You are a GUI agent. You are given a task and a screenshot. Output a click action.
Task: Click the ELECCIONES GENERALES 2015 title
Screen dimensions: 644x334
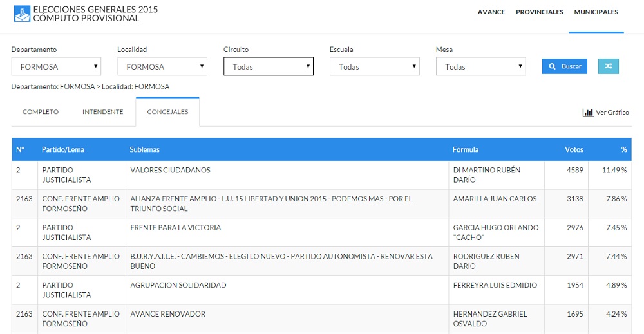[95, 10]
